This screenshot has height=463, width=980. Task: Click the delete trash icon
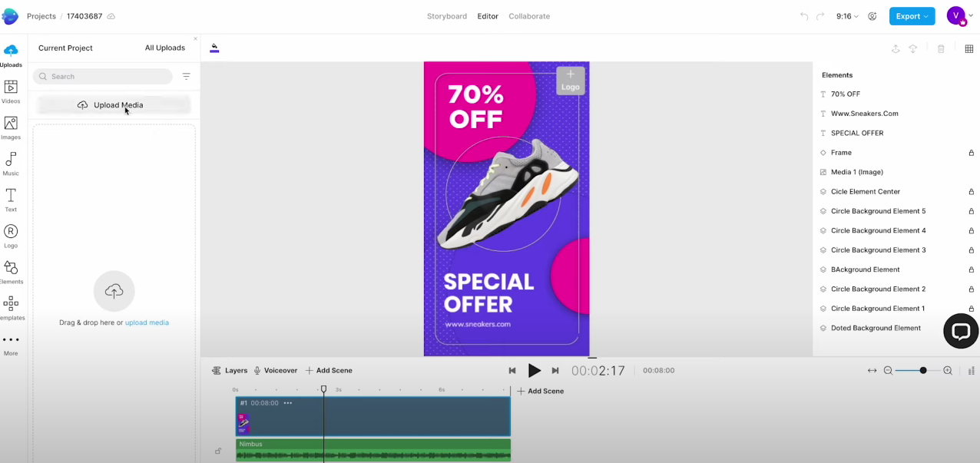[941, 48]
